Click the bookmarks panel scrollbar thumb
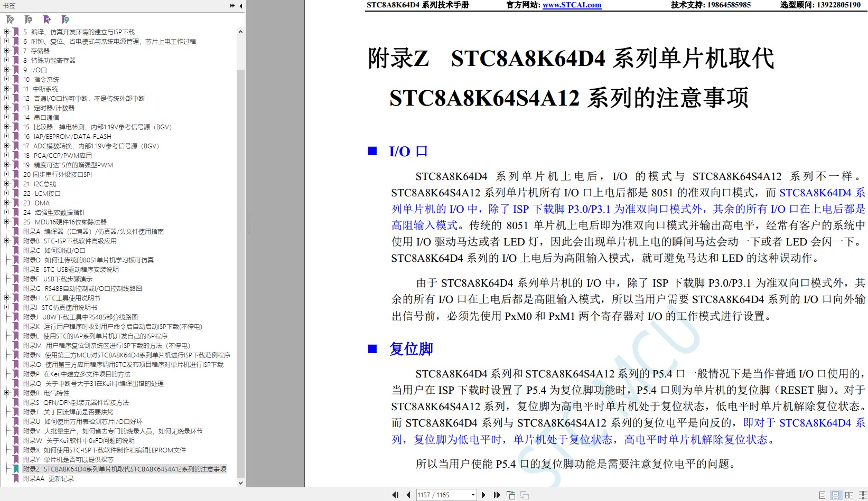The width and height of the screenshot is (868, 501). pyautogui.click(x=240, y=273)
